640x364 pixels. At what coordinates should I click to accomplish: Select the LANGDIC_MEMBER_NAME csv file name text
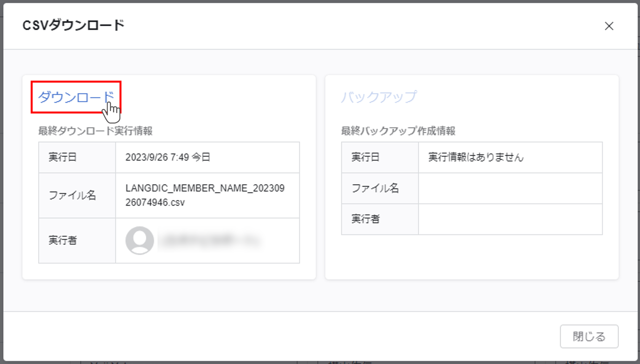[x=205, y=195]
